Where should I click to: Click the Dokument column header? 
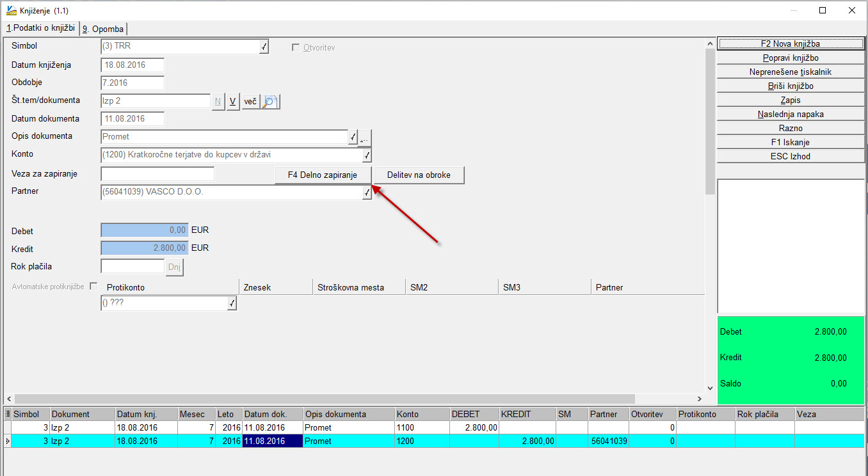pos(83,414)
